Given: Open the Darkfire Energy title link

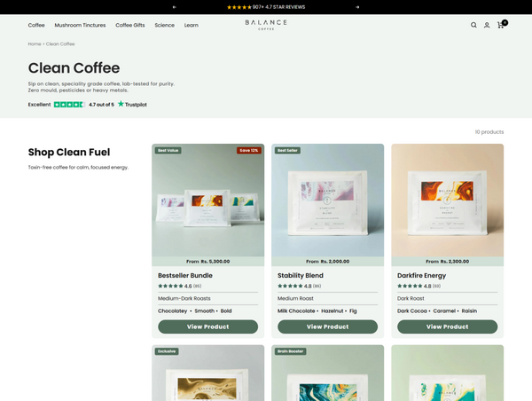Looking at the screenshot, I should (422, 276).
